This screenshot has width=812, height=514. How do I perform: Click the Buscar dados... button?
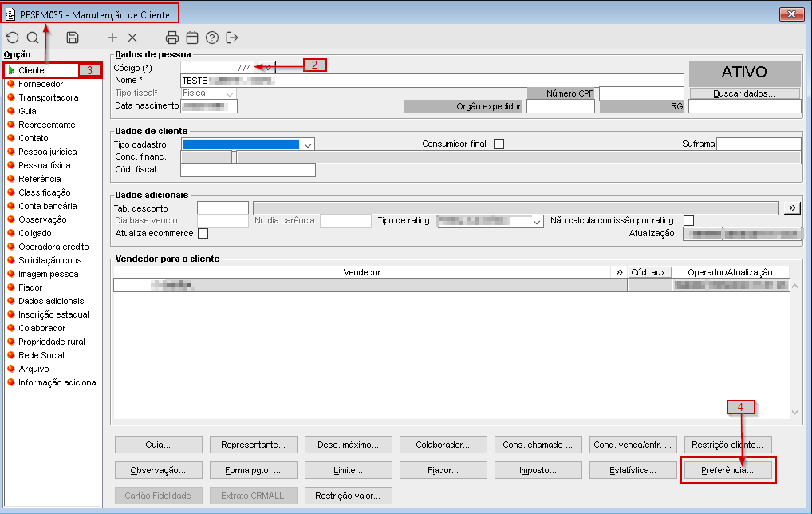pyautogui.click(x=744, y=94)
